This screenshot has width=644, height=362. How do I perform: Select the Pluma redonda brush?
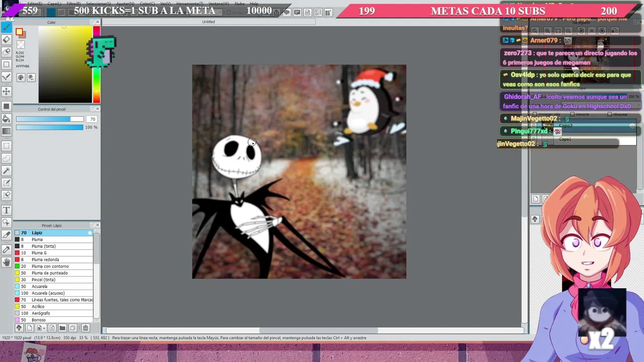point(53,259)
